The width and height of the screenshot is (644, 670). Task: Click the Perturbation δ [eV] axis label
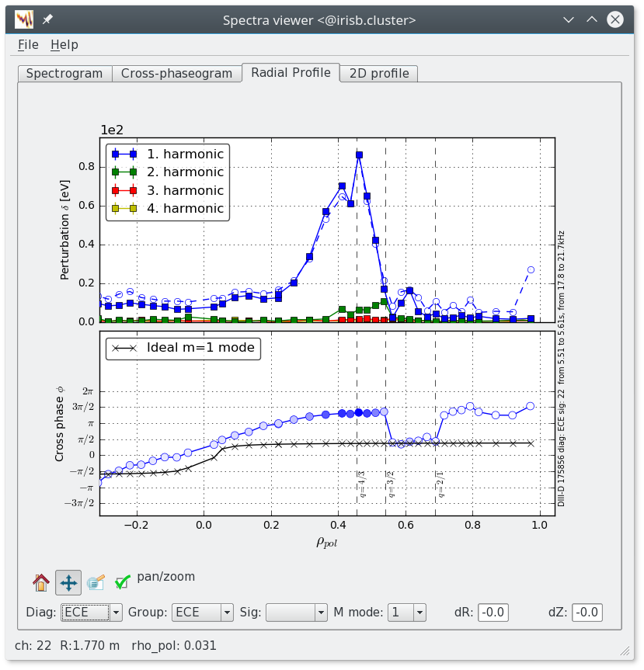[x=64, y=230]
